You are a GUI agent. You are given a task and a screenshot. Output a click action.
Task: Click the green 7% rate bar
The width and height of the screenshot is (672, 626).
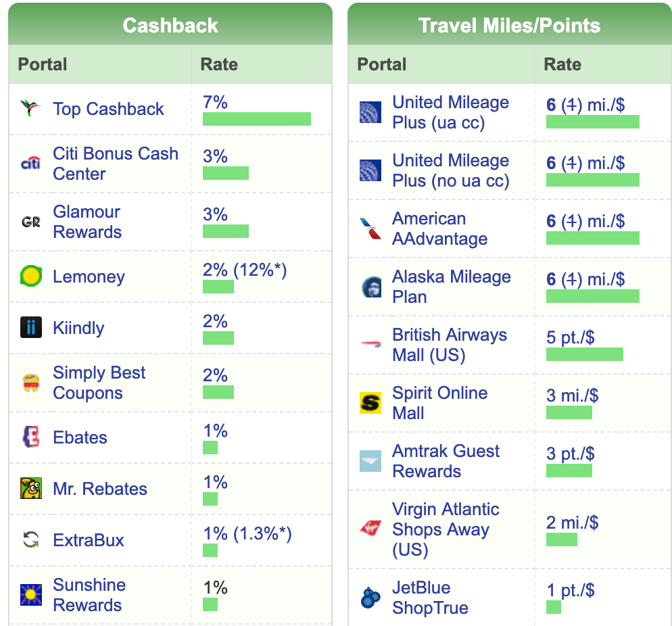(257, 119)
